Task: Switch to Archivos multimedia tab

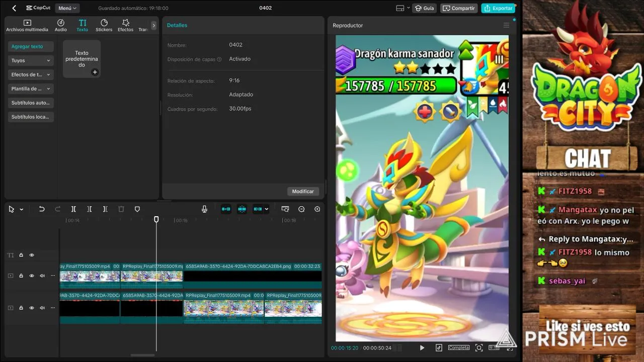Action: click(x=27, y=26)
